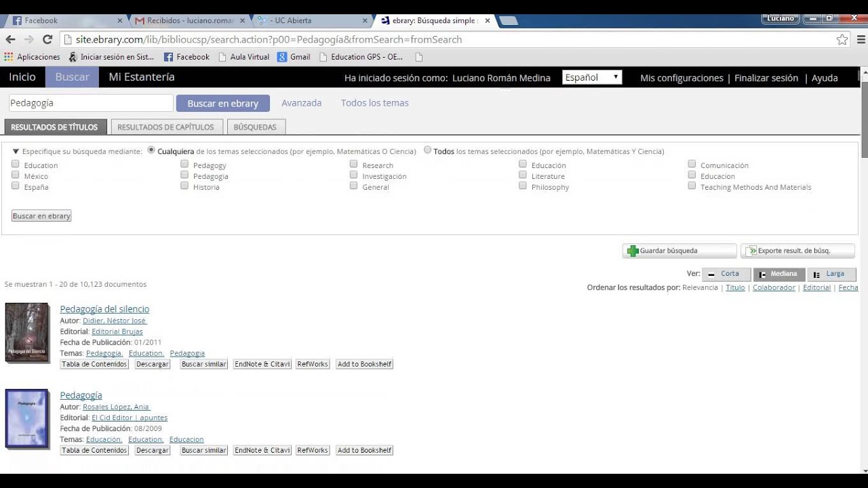Open the Education GPS - OE bookmark
The height and width of the screenshot is (488, 868).
pos(361,57)
